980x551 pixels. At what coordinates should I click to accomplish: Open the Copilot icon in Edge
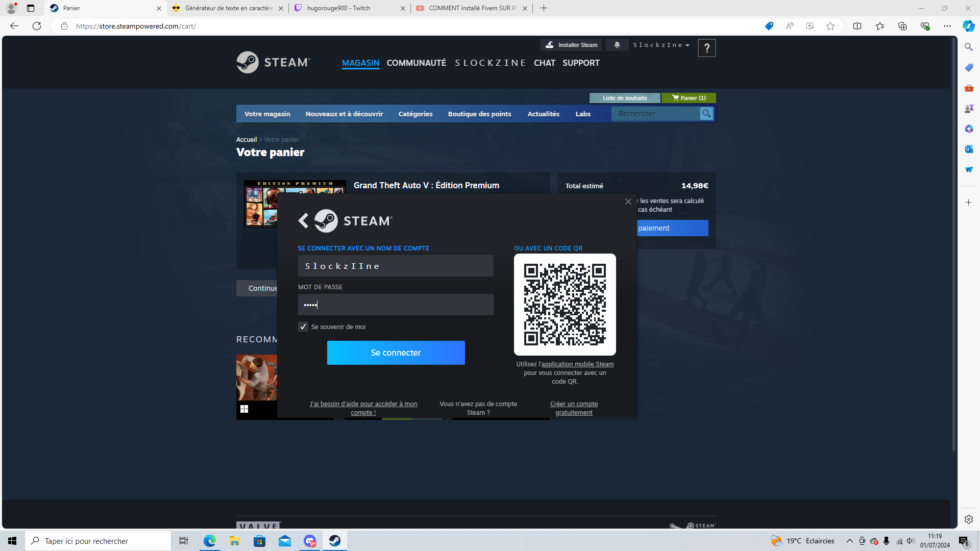[968, 26]
